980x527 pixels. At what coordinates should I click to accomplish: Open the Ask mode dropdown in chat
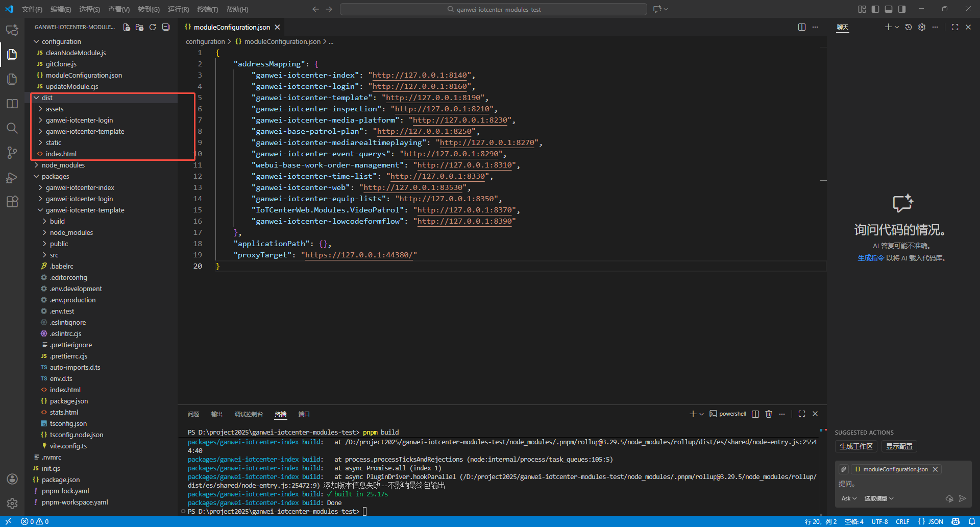coord(849,498)
